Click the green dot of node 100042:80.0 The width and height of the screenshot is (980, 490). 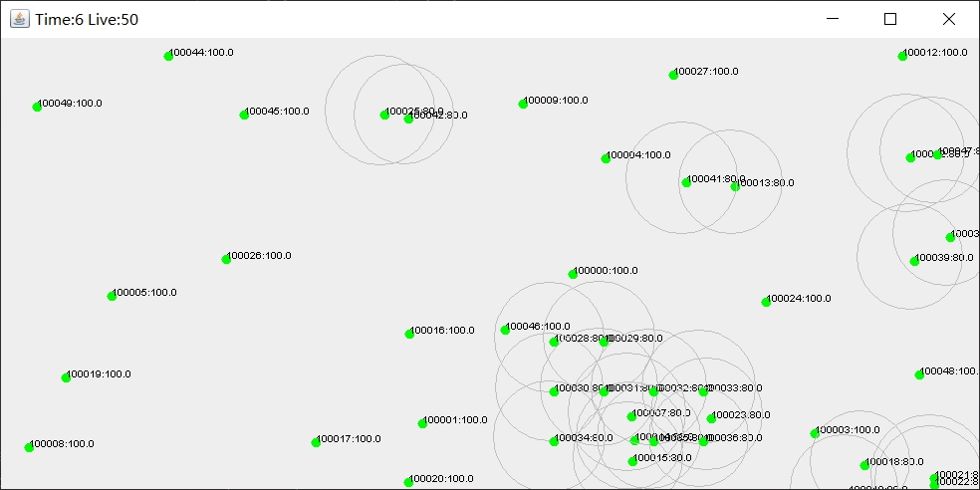408,119
